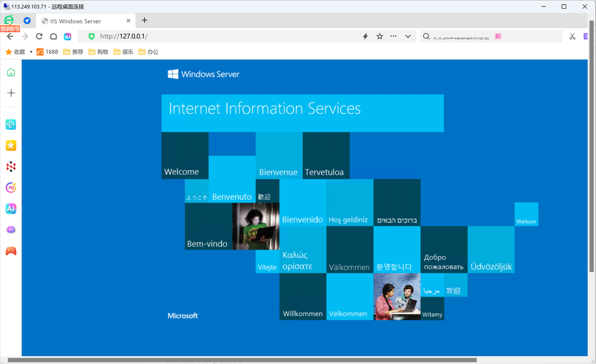Click the ようこそ tile
This screenshot has width=596, height=364.
[196, 191]
